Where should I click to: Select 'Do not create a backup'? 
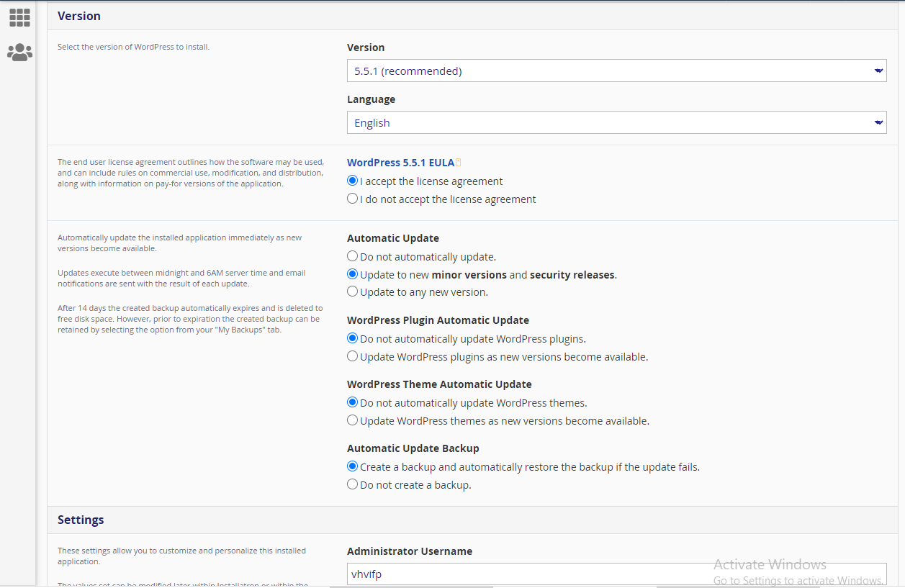(352, 484)
